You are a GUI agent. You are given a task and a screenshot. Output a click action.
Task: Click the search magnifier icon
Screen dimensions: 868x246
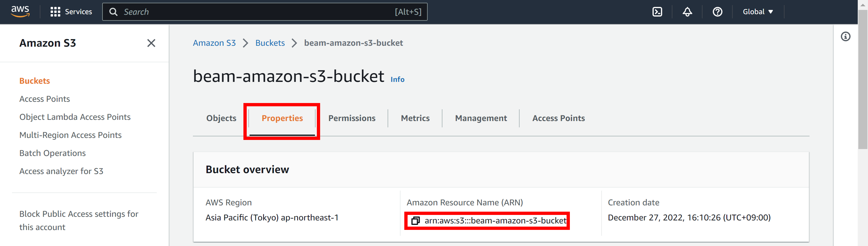pos(114,11)
